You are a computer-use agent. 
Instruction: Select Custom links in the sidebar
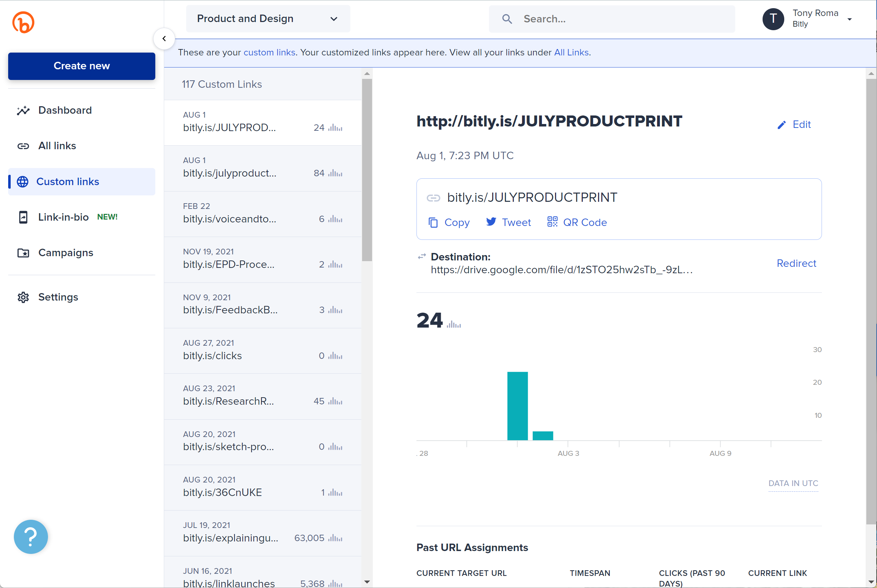pyautogui.click(x=81, y=182)
